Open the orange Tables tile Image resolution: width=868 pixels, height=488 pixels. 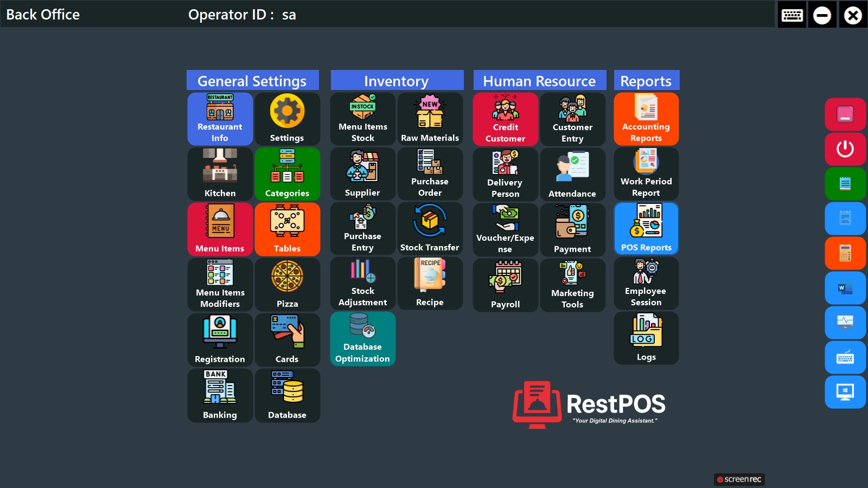(x=287, y=229)
